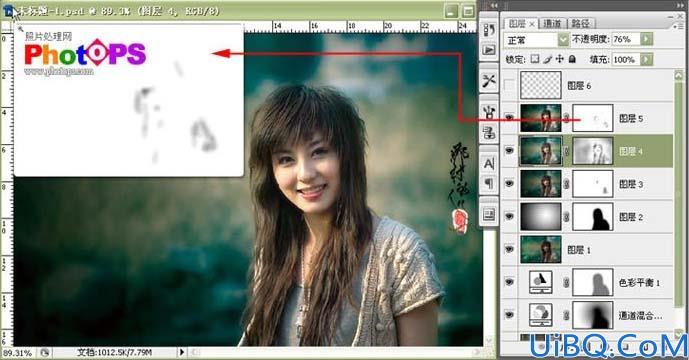Click the layers list scroll-up arrow
Image resolution: width=689 pixels, height=360 pixels.
pos(679,75)
